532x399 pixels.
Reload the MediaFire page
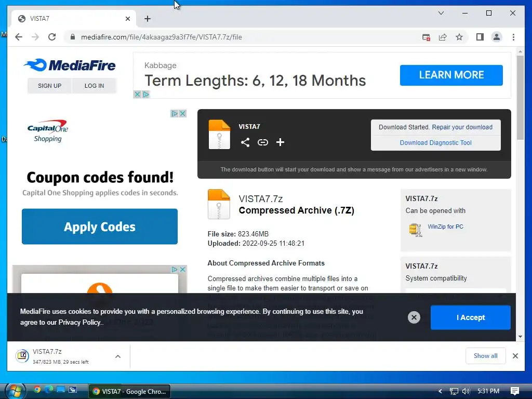(x=52, y=37)
